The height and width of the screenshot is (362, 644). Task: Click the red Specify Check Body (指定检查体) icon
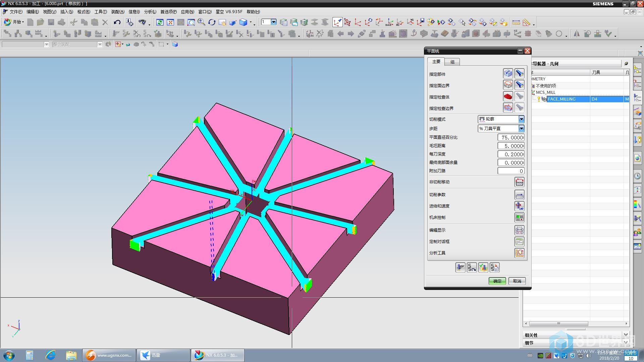[x=508, y=96]
